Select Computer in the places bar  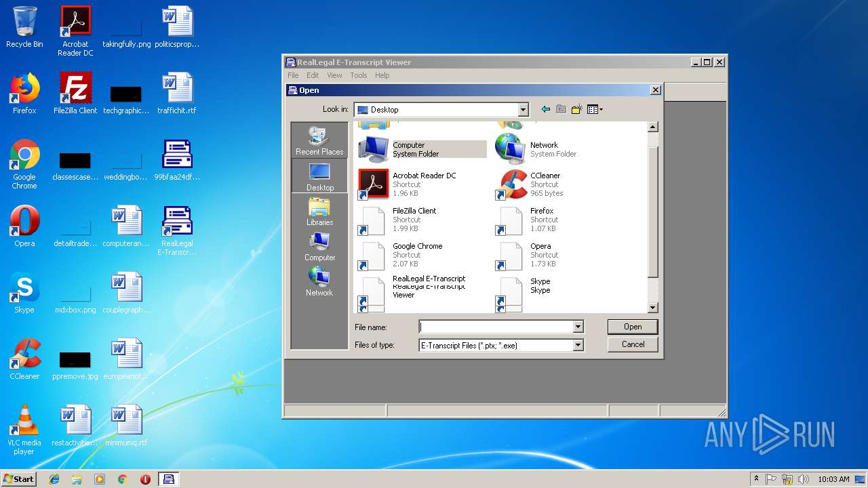click(x=319, y=247)
